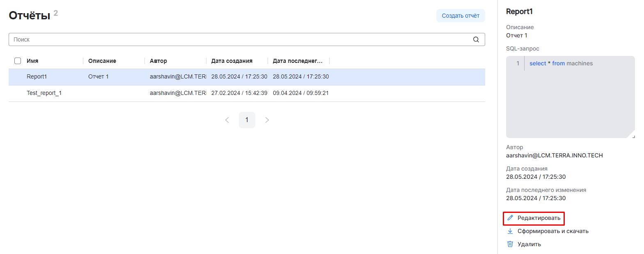Open the Test_report_1 row

pos(44,93)
